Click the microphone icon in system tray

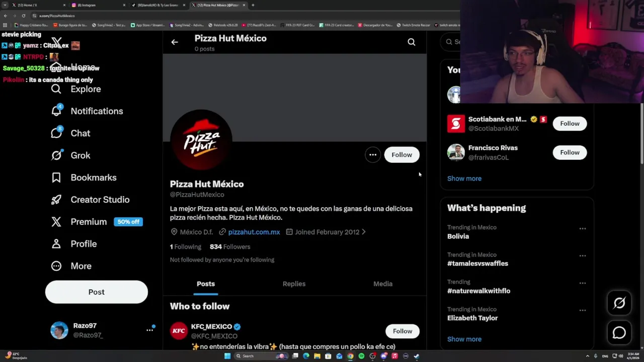pos(596,356)
